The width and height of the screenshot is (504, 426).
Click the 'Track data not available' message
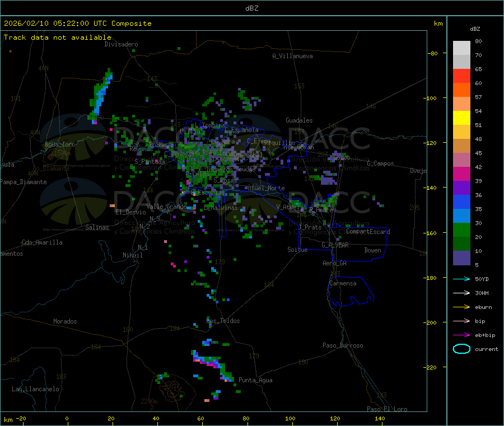click(x=58, y=38)
